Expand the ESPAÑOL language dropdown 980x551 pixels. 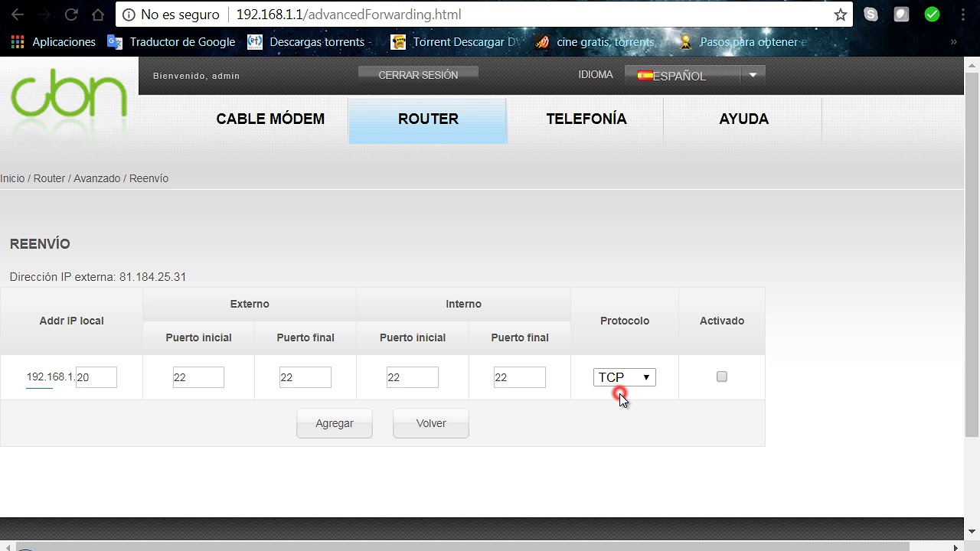pyautogui.click(x=694, y=75)
